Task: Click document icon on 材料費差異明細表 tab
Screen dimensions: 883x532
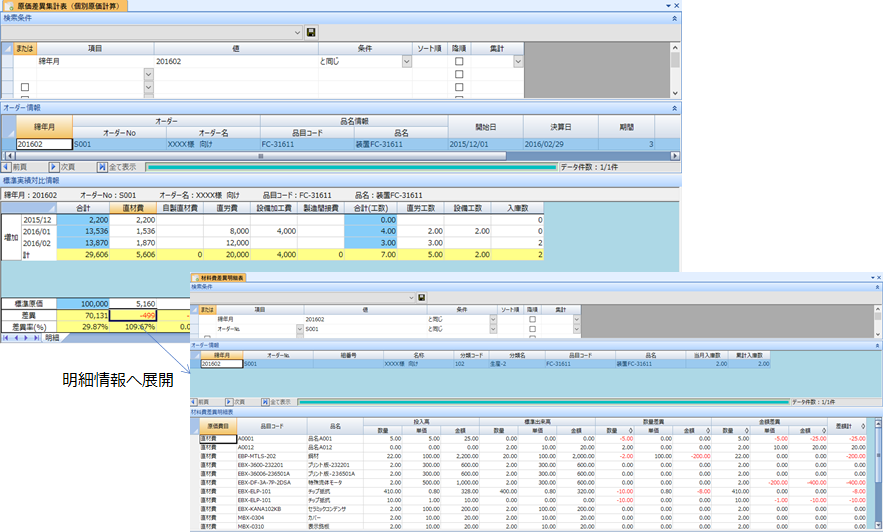Action: (197, 278)
